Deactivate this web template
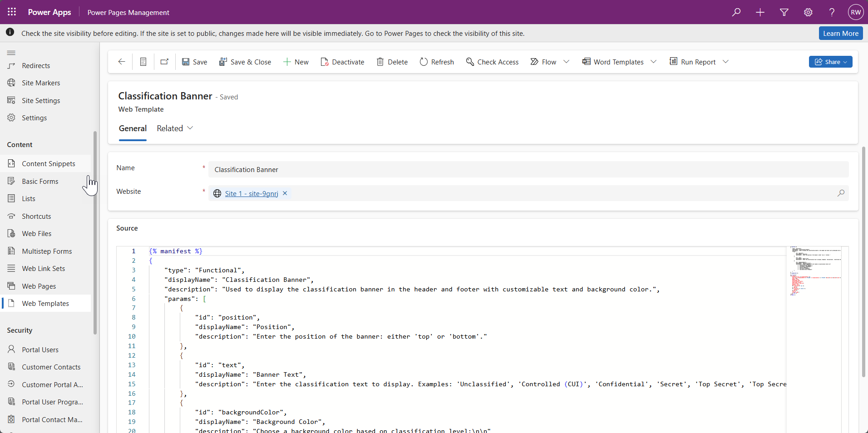Screen dimensions: 868x433 pos(342,62)
